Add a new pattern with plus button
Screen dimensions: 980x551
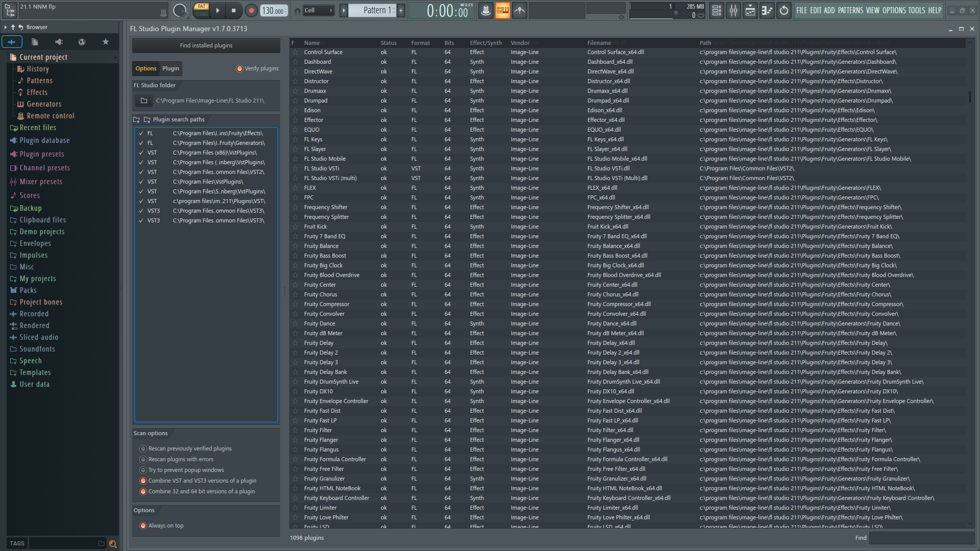(x=401, y=10)
